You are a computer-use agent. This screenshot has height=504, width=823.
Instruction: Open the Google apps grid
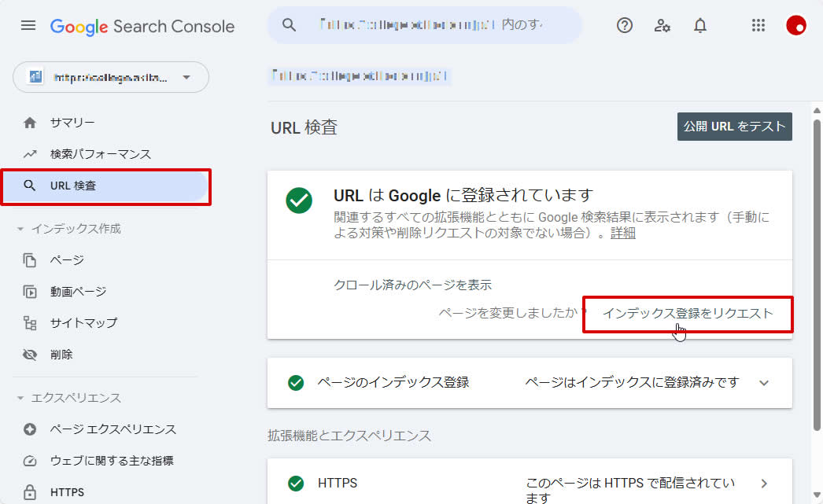point(758,26)
